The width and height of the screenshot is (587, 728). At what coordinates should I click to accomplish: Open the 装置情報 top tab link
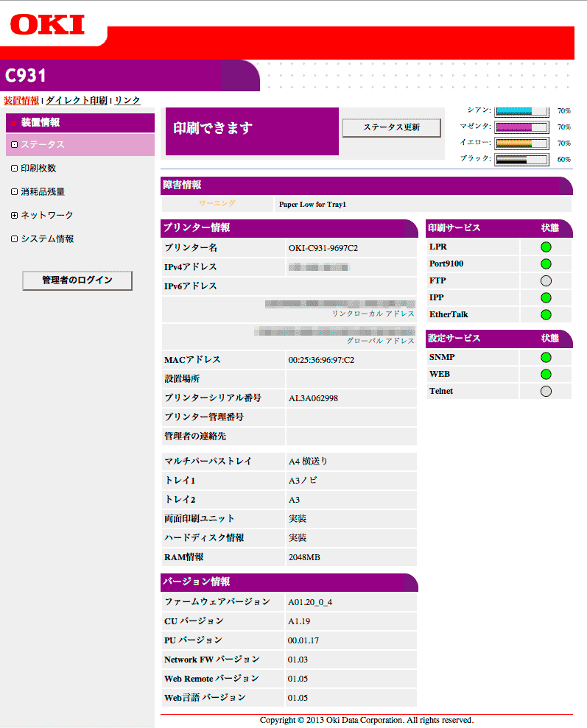tap(21, 100)
